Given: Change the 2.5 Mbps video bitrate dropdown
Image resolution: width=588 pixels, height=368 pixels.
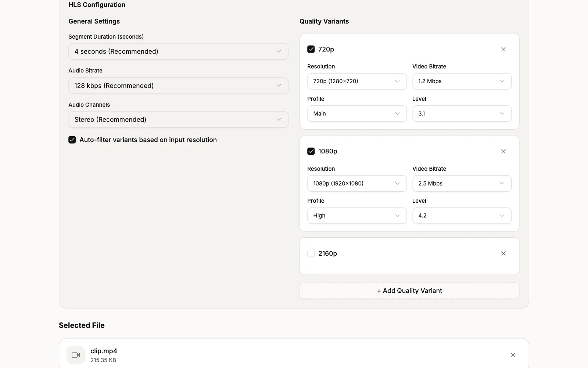Looking at the screenshot, I should click(462, 184).
